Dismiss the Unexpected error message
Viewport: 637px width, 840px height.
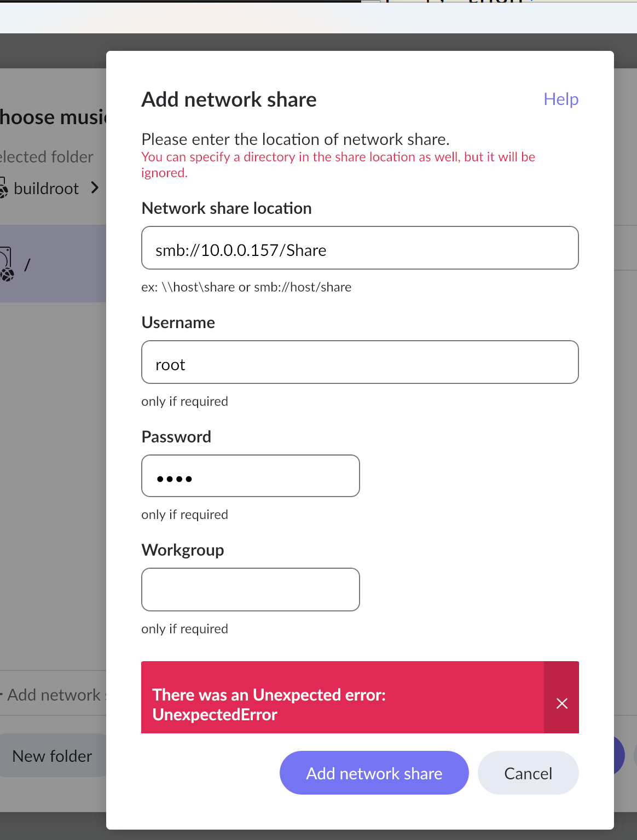click(561, 703)
